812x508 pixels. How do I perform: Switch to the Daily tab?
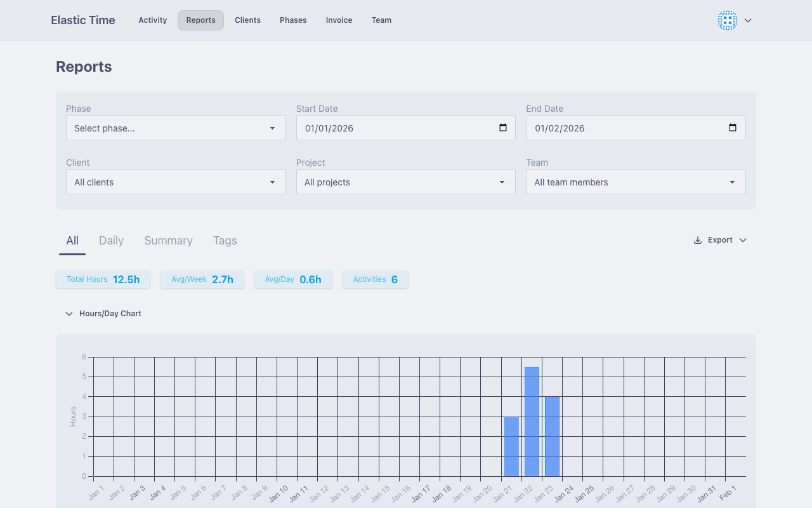click(111, 241)
